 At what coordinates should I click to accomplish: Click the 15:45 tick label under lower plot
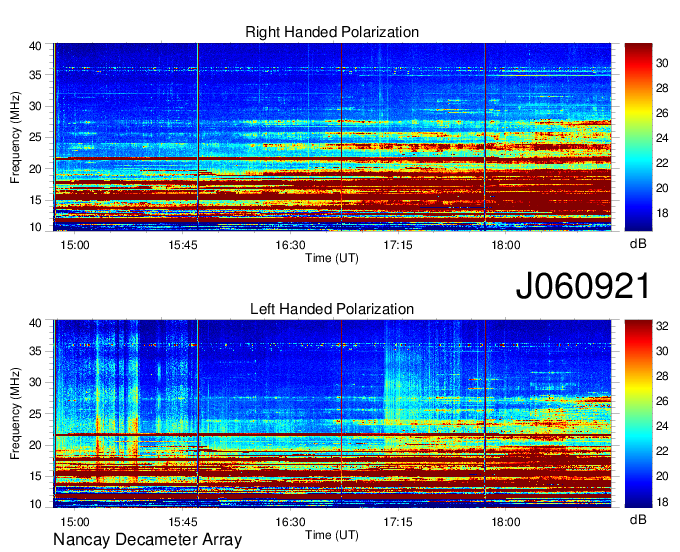(183, 522)
